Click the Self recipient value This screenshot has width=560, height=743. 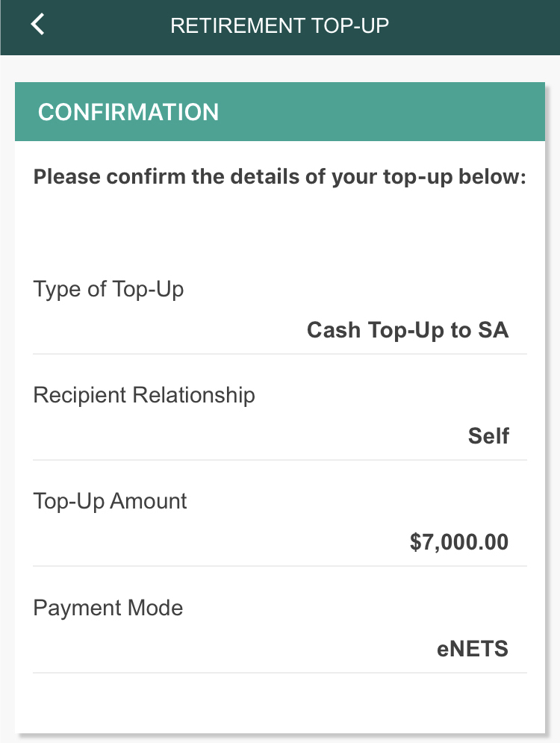[x=488, y=436]
